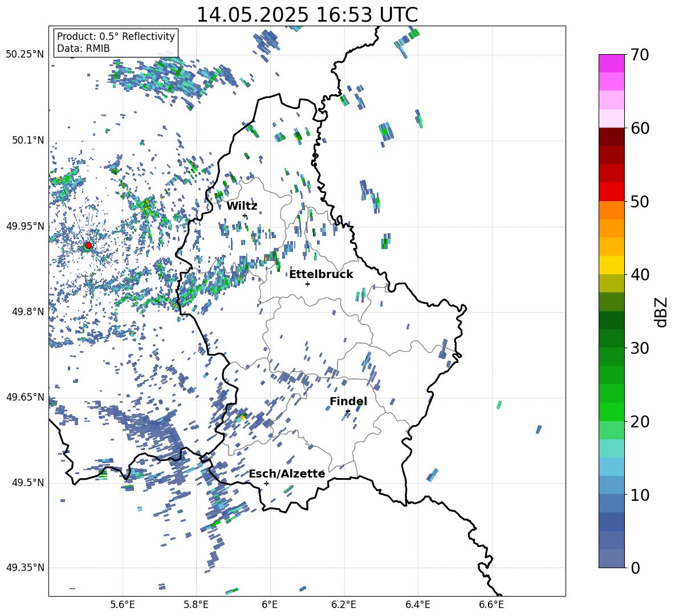
Task: Click the 49.35°N latitude label
Action: [x=25, y=568]
